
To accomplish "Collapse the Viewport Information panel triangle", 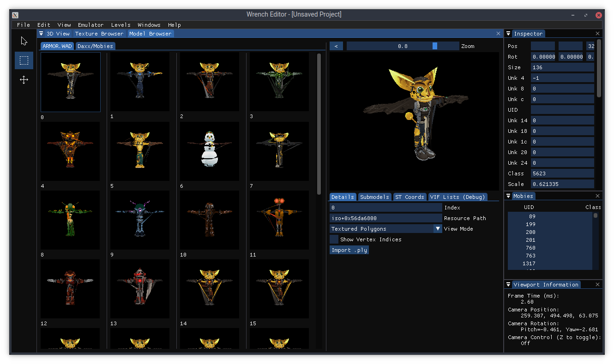I will pos(508,285).
